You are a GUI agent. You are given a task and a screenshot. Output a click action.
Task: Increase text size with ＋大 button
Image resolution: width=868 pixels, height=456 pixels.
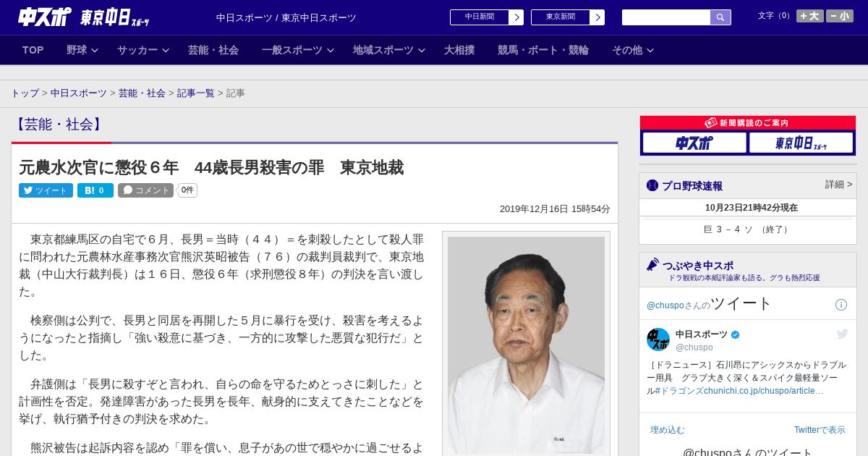(x=810, y=16)
